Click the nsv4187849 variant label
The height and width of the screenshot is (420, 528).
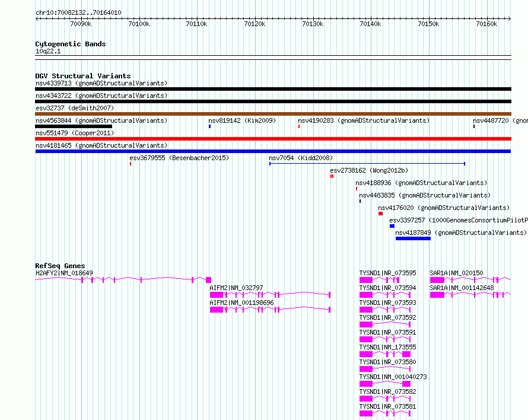coord(461,233)
